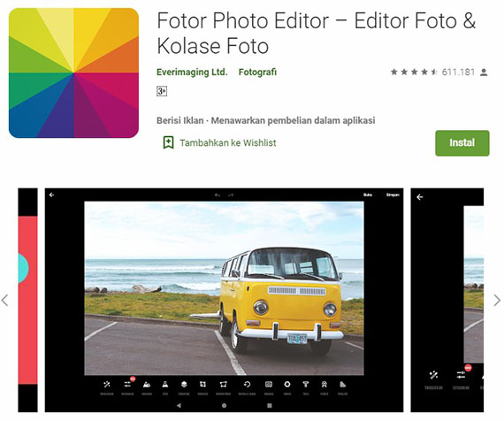Select the circle vignette tool

click(287, 387)
